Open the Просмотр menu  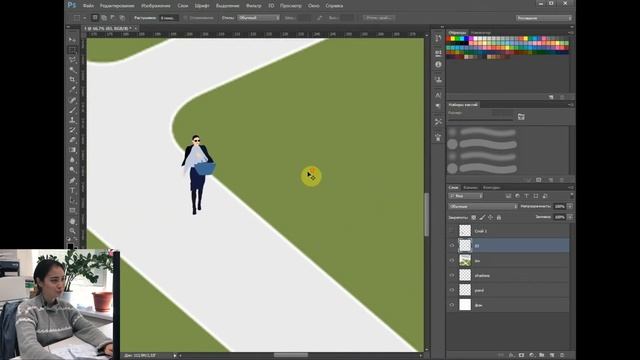pos(291,6)
